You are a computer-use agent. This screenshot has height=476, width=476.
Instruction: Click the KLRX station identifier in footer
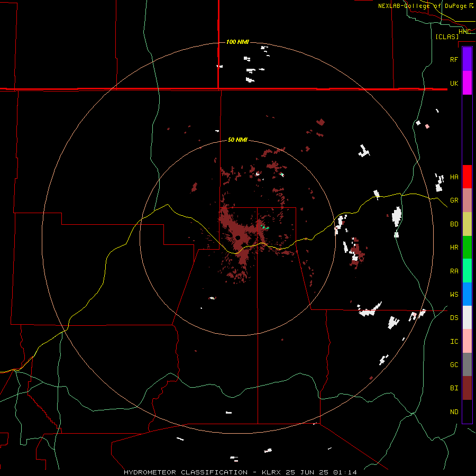tap(271, 472)
